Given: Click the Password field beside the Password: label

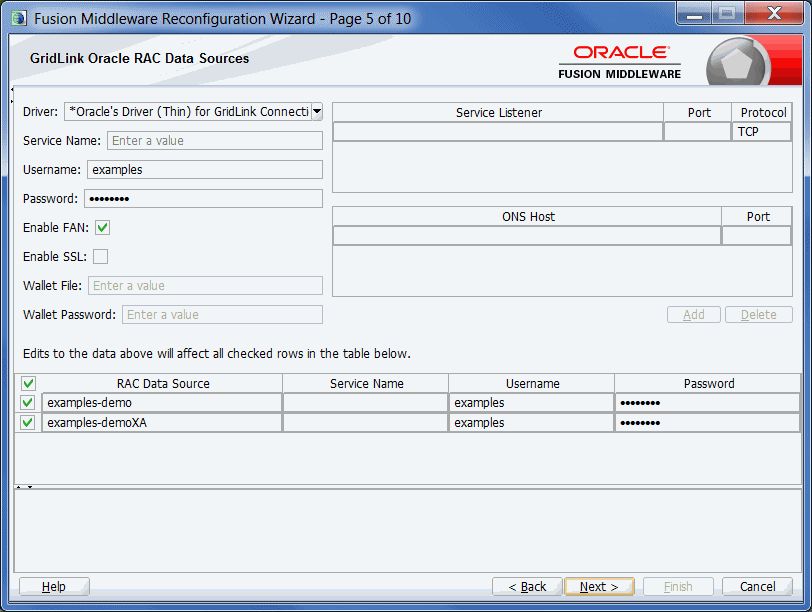Looking at the screenshot, I should click(204, 198).
